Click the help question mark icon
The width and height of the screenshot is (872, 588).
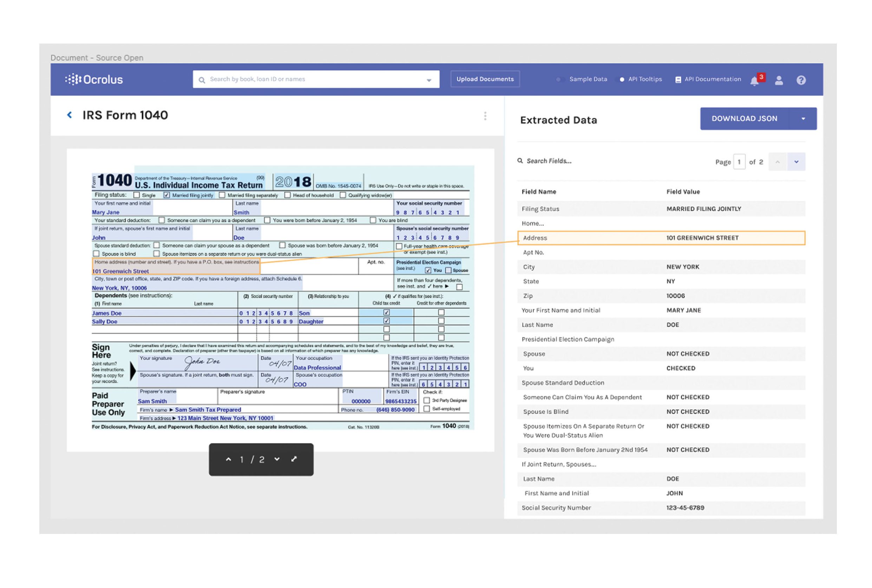click(801, 80)
